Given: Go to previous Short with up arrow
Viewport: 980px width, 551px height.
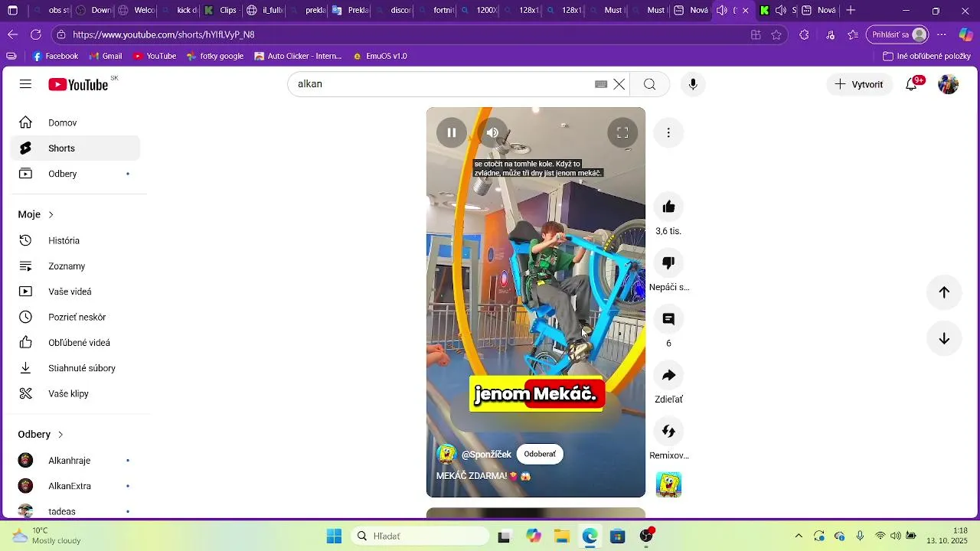Looking at the screenshot, I should tap(944, 292).
